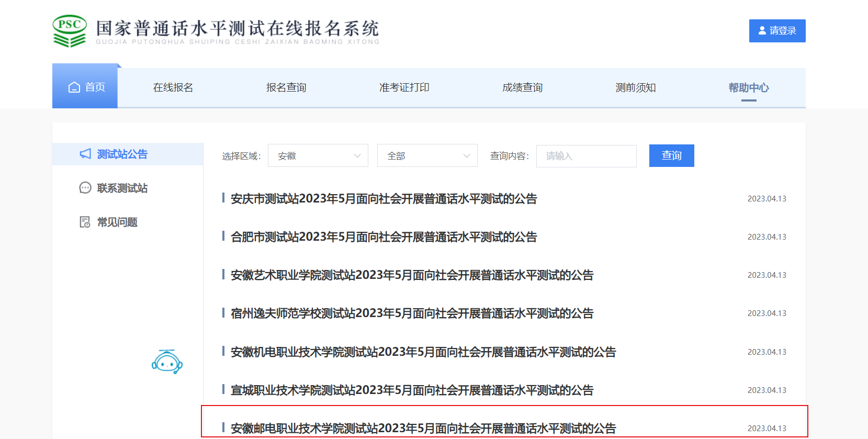Select 报名查询 in the navigation bar

pyautogui.click(x=286, y=87)
